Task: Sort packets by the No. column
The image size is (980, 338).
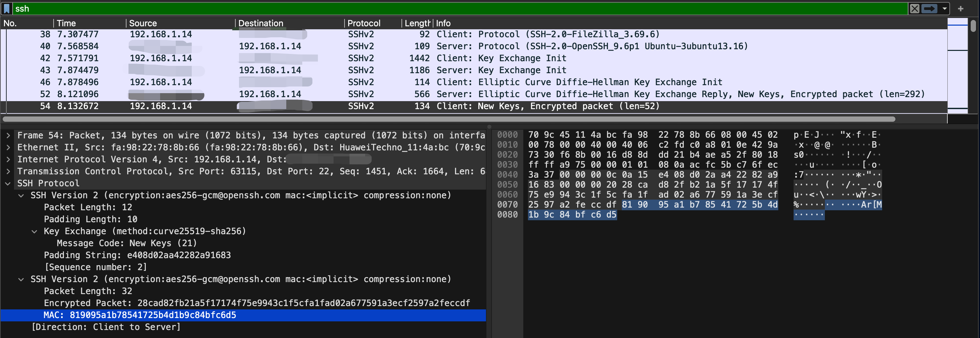Action: (x=27, y=23)
